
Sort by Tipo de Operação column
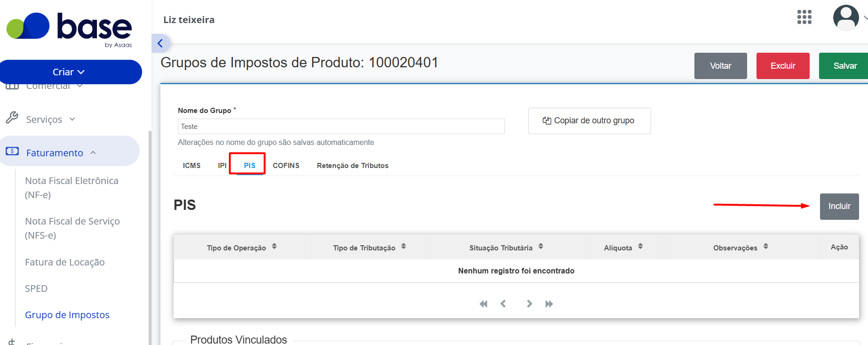[274, 247]
